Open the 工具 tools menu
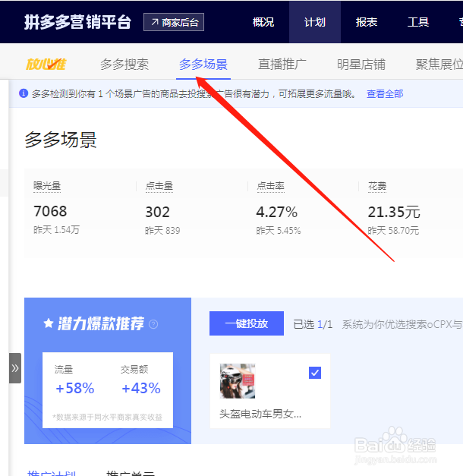 418,22
